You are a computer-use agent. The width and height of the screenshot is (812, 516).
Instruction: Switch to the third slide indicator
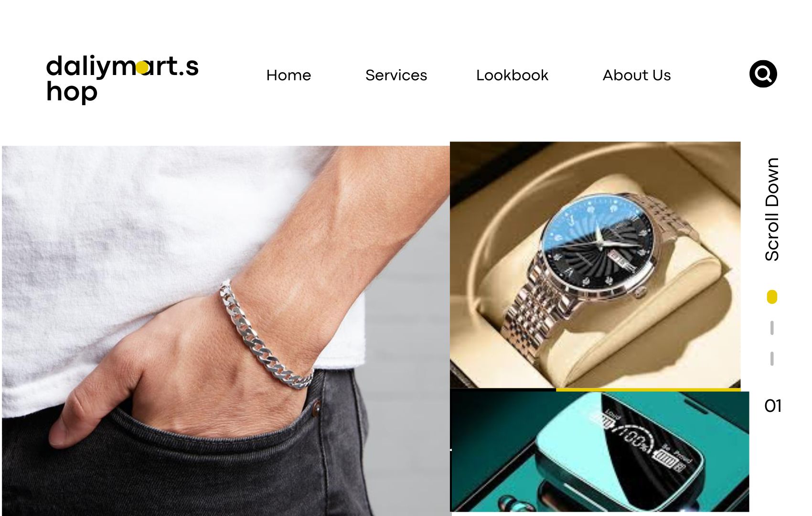tap(772, 358)
